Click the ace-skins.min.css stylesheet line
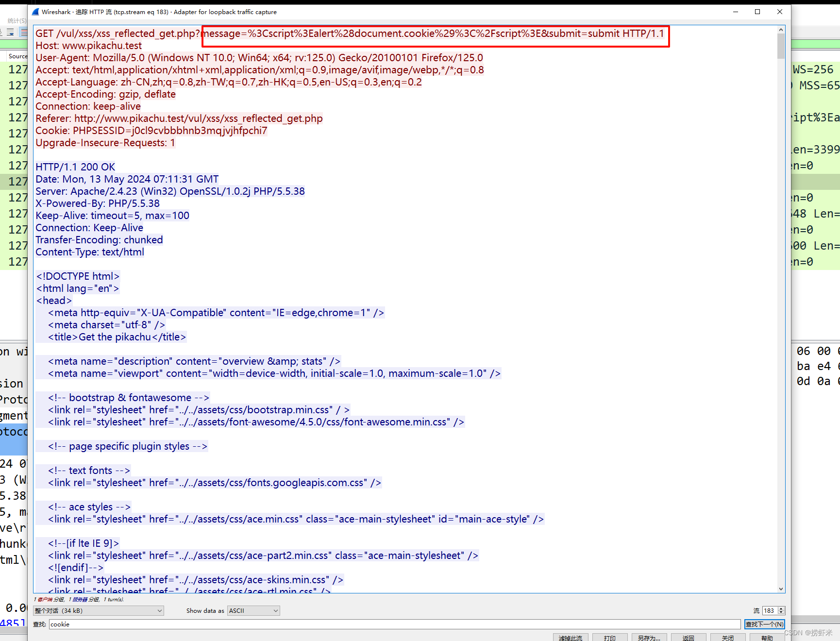Screen dimensions: 840x641 (x=196, y=580)
